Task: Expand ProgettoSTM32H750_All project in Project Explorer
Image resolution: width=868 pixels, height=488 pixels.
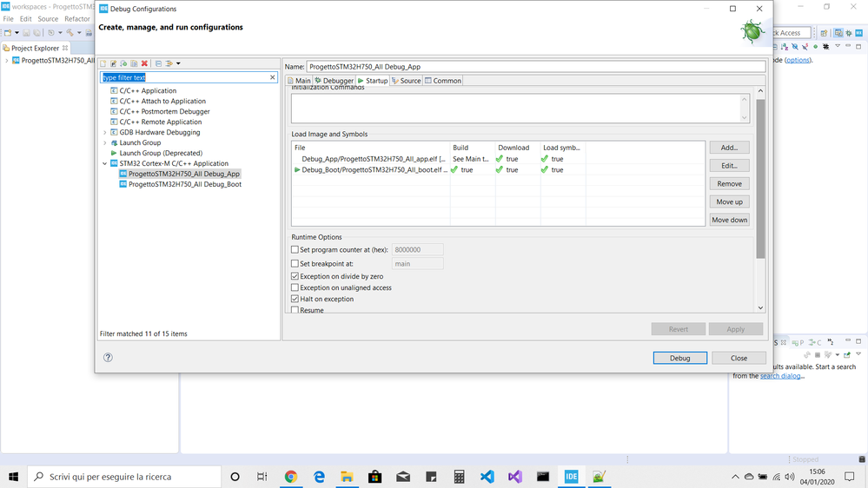Action: [7, 60]
